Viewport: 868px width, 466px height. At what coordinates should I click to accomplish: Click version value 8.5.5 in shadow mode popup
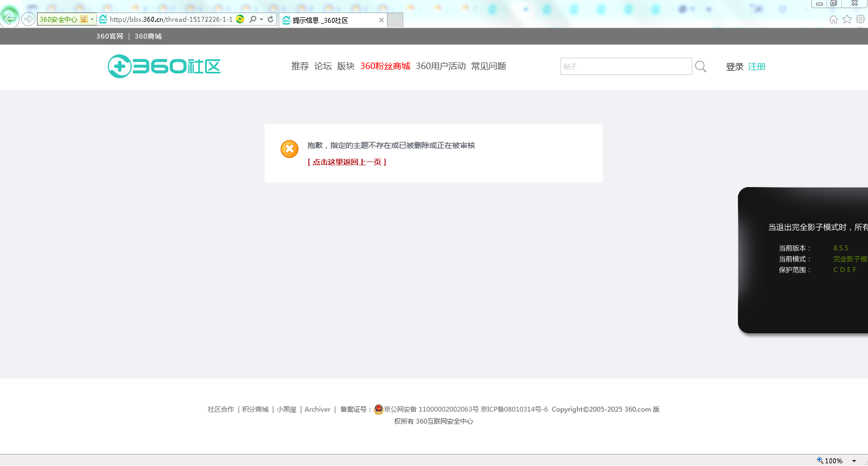(x=841, y=248)
